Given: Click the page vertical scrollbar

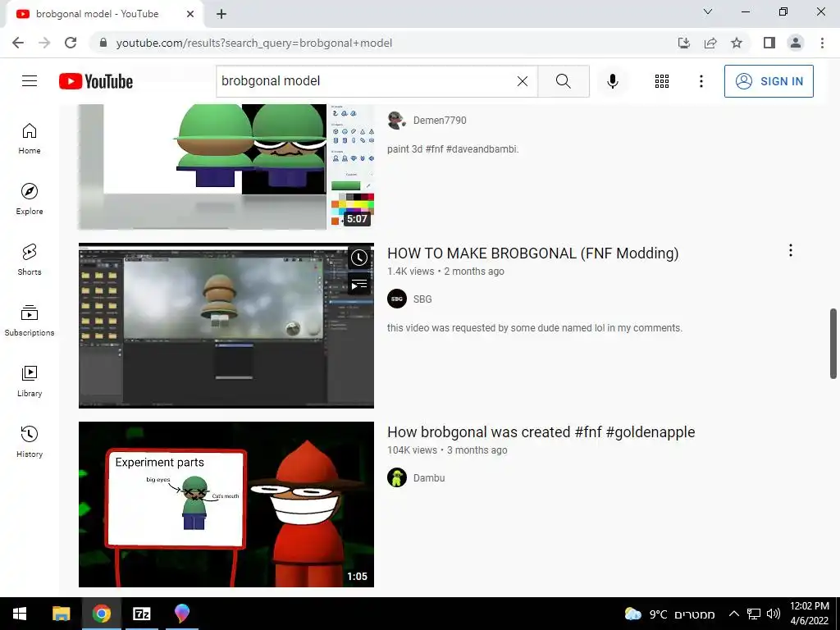Looking at the screenshot, I should pyautogui.click(x=833, y=344).
